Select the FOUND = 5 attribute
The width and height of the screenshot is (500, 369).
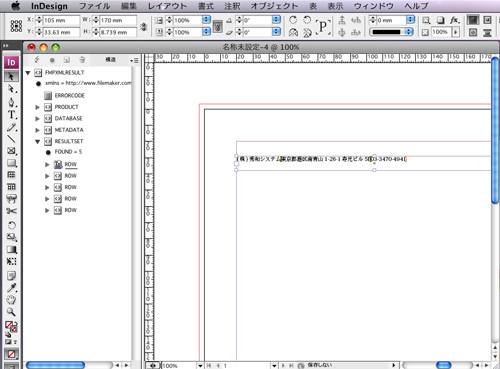click(x=64, y=152)
